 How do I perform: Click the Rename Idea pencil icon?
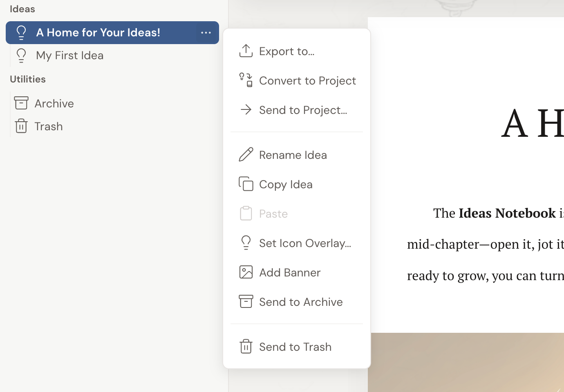pos(246,155)
